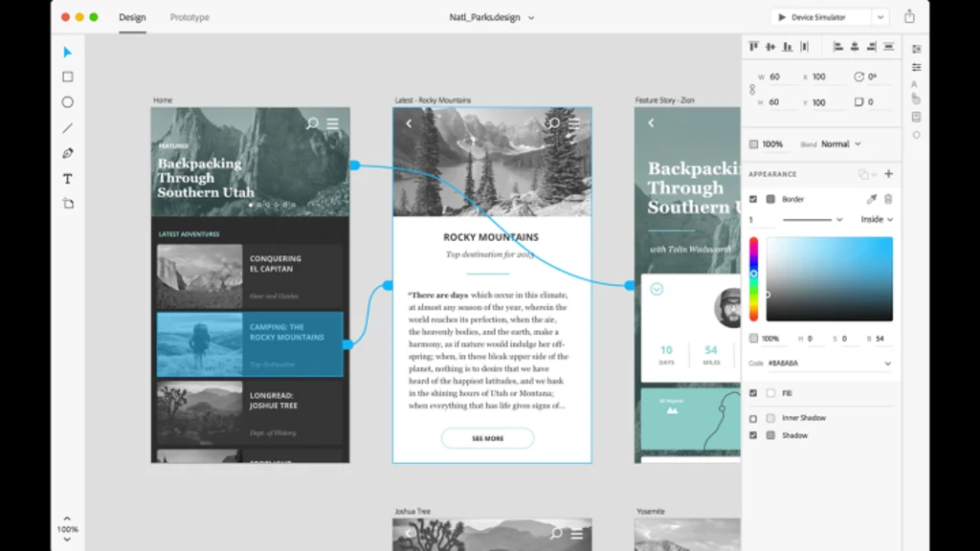Delete border using the trash icon

[x=888, y=199]
